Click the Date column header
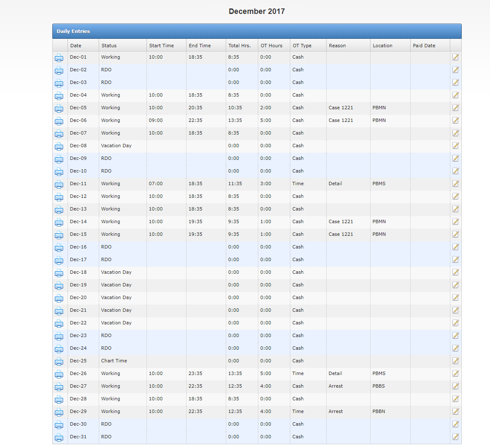This screenshot has width=490, height=448. point(76,46)
